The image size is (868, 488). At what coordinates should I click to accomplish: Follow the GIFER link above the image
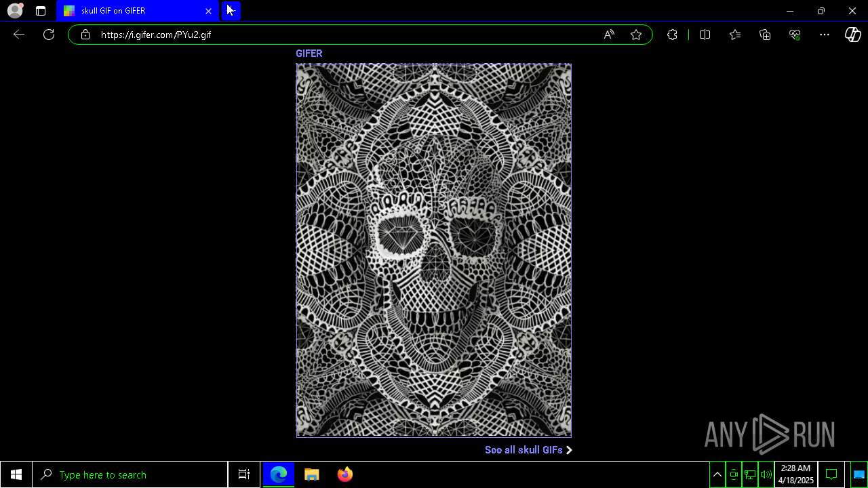pyautogui.click(x=309, y=54)
